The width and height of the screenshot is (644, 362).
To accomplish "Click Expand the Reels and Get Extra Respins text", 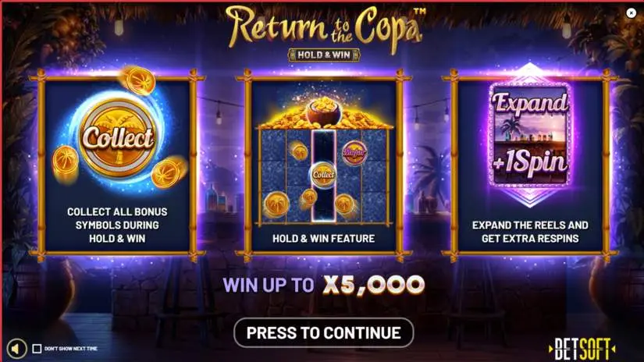I will click(530, 232).
